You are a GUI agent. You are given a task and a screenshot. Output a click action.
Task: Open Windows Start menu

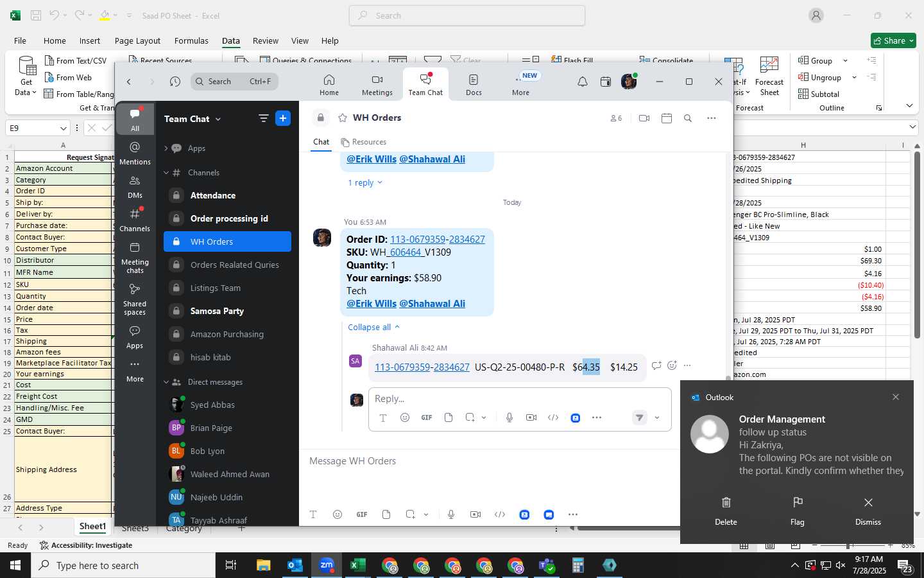pyautogui.click(x=15, y=565)
